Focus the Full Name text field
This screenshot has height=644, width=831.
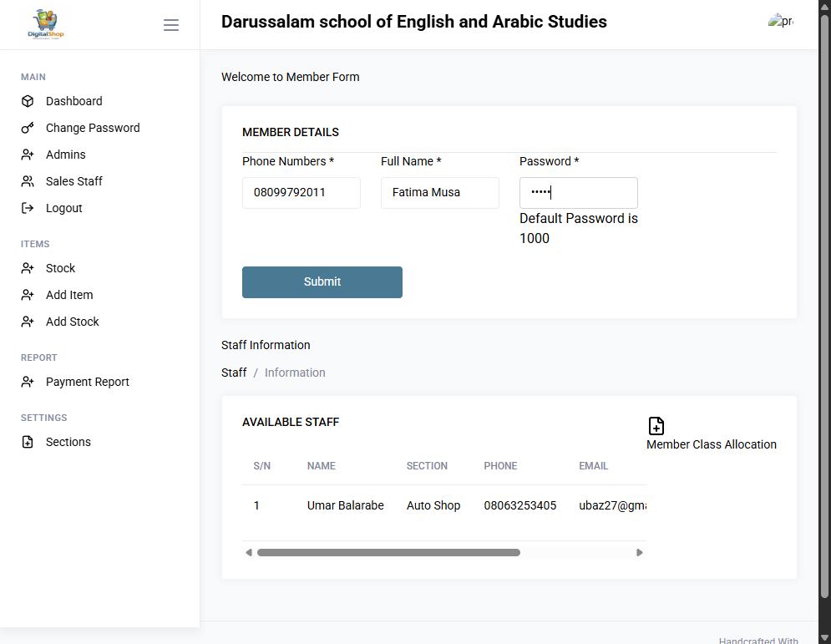[x=440, y=193]
